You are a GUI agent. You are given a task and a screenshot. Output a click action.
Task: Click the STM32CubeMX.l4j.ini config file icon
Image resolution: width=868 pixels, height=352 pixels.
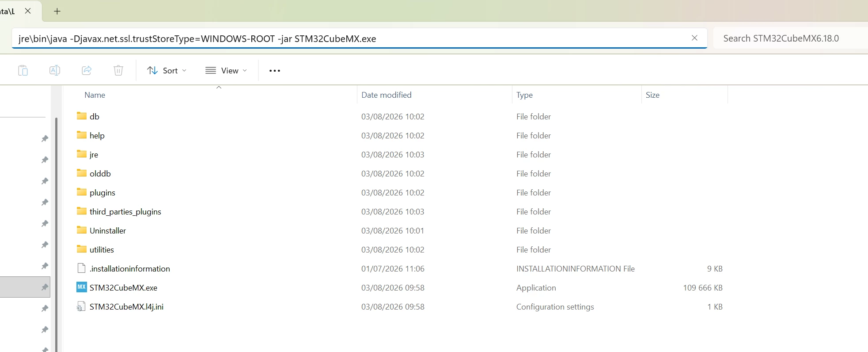pos(81,306)
